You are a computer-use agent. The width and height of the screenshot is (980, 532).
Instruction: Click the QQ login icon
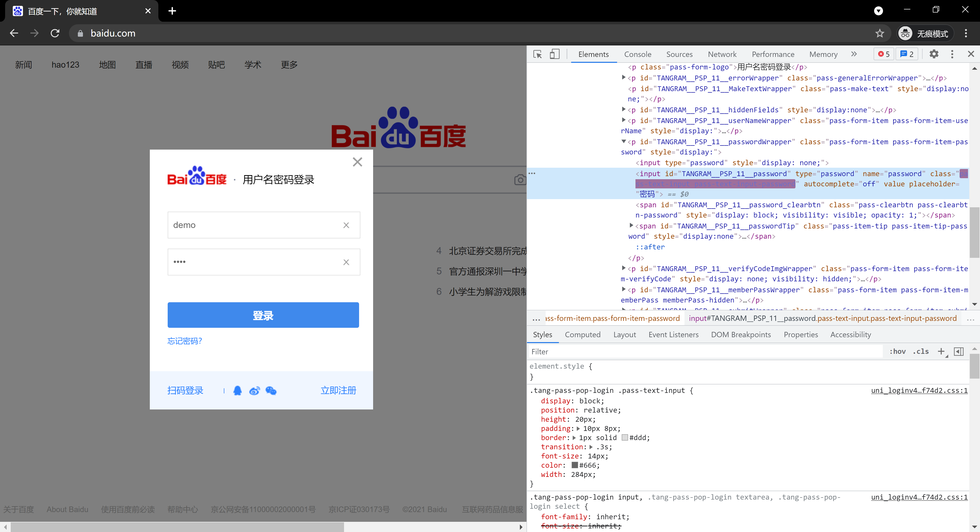click(x=237, y=390)
